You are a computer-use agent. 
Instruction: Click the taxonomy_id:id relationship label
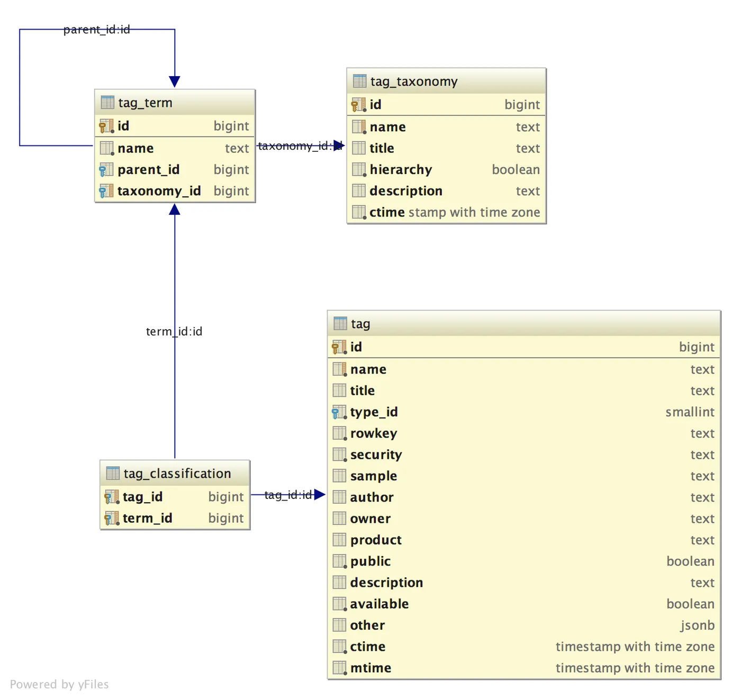[300, 146]
